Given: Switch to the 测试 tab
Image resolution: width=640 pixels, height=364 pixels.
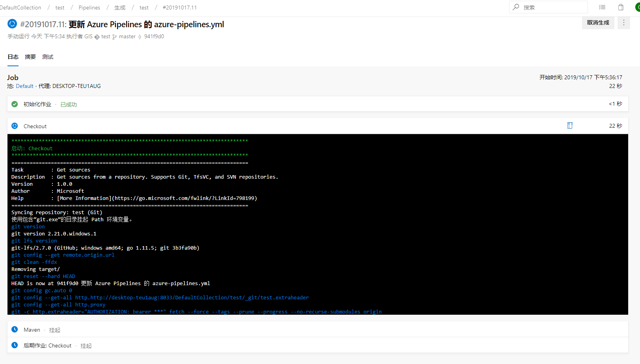Looking at the screenshot, I should click(x=48, y=57).
